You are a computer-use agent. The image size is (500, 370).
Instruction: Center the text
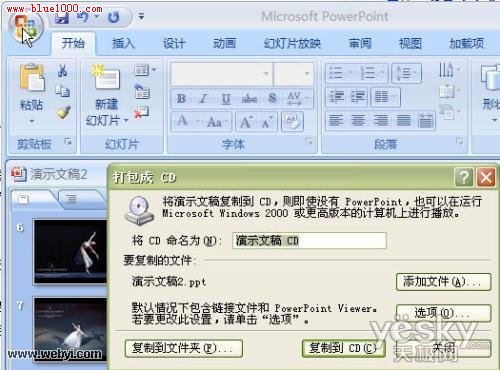pyautogui.click(x=358, y=120)
